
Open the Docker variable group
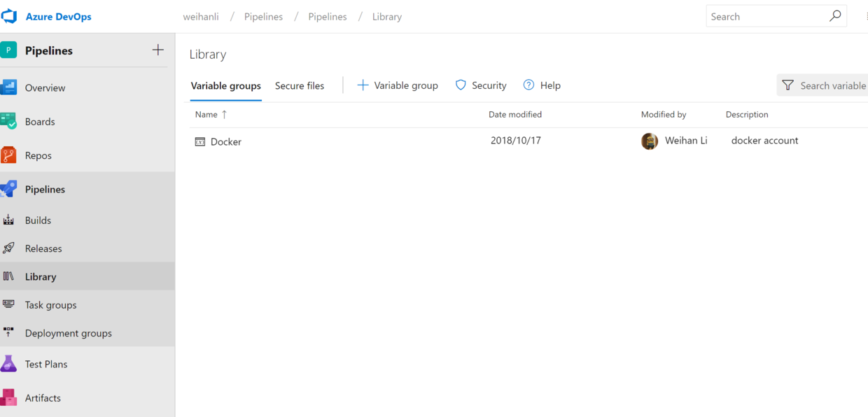(226, 142)
